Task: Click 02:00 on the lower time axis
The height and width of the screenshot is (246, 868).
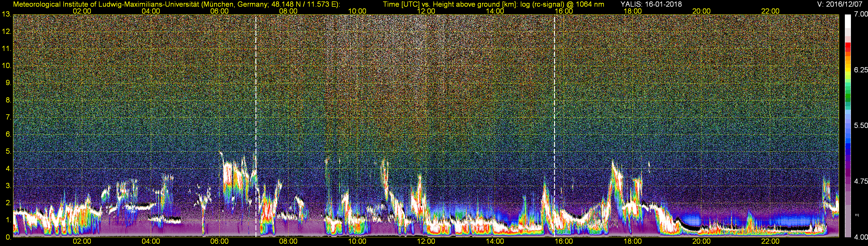Action: pyautogui.click(x=82, y=242)
